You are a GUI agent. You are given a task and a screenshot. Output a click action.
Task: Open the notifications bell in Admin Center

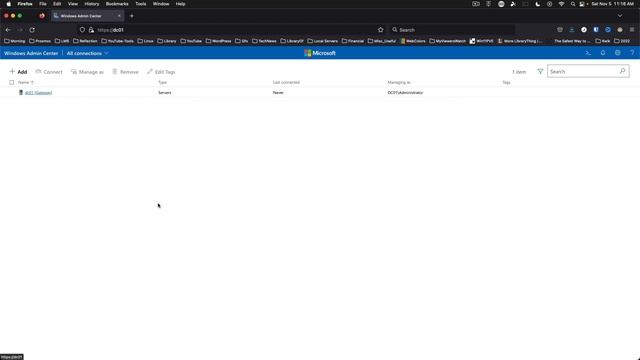pyautogui.click(x=603, y=53)
